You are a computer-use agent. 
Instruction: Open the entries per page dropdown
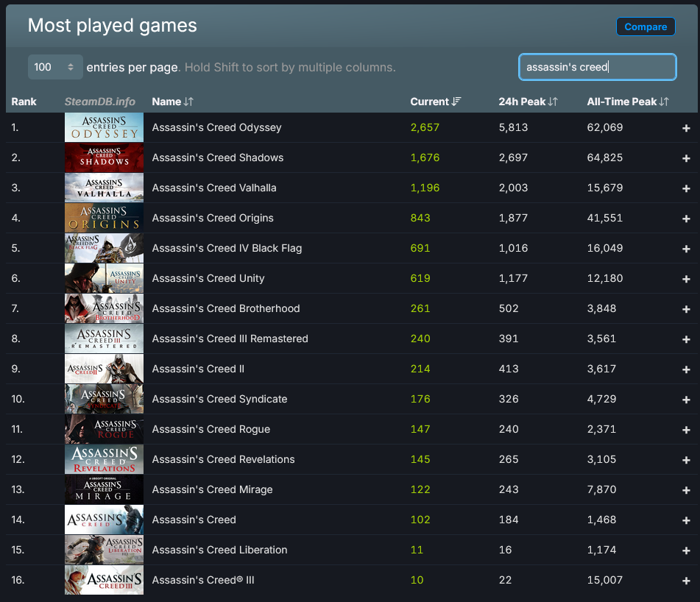tap(55, 67)
